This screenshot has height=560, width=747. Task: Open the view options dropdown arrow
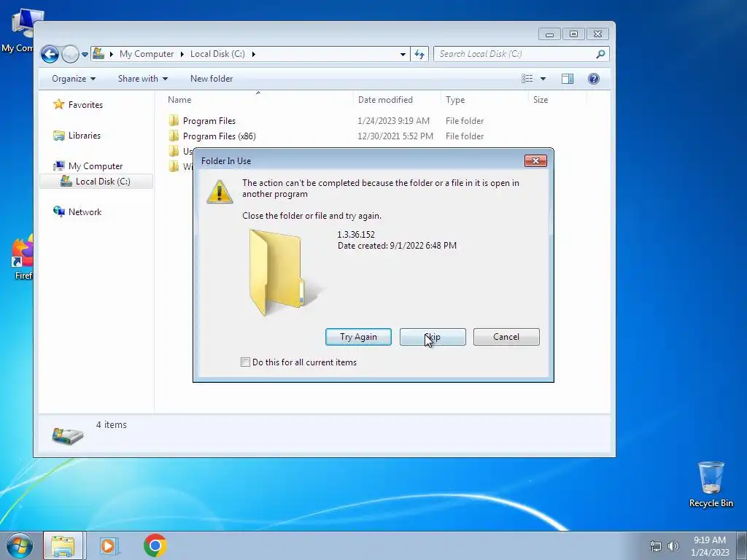coord(543,79)
